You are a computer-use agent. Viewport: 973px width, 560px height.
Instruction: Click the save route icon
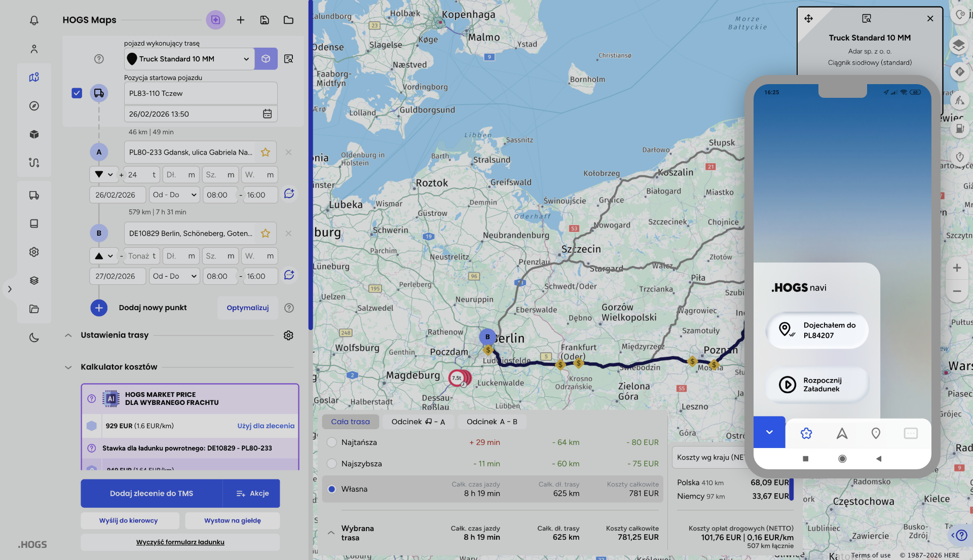pyautogui.click(x=265, y=20)
